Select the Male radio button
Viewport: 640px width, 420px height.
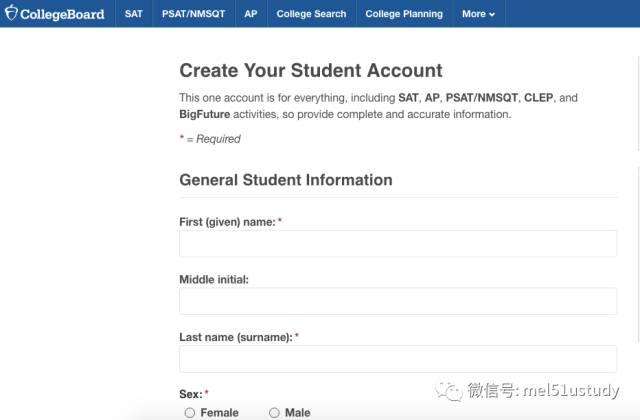[274, 413]
